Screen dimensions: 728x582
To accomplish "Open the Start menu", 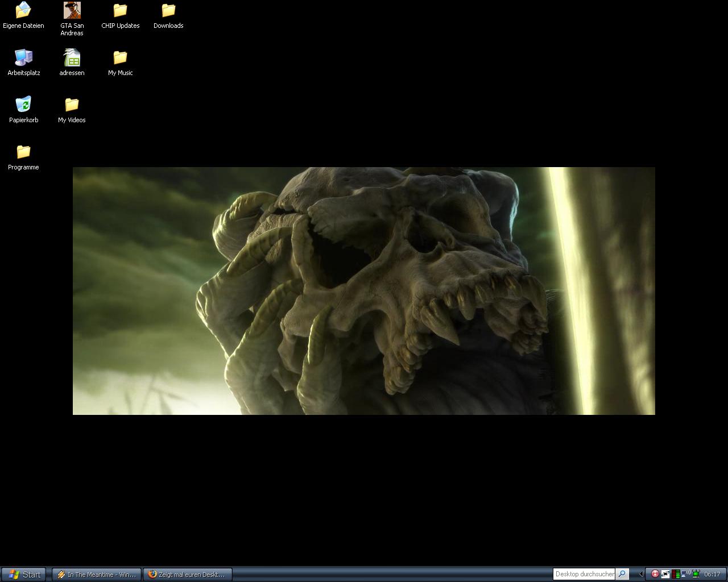I will pyautogui.click(x=24, y=575).
